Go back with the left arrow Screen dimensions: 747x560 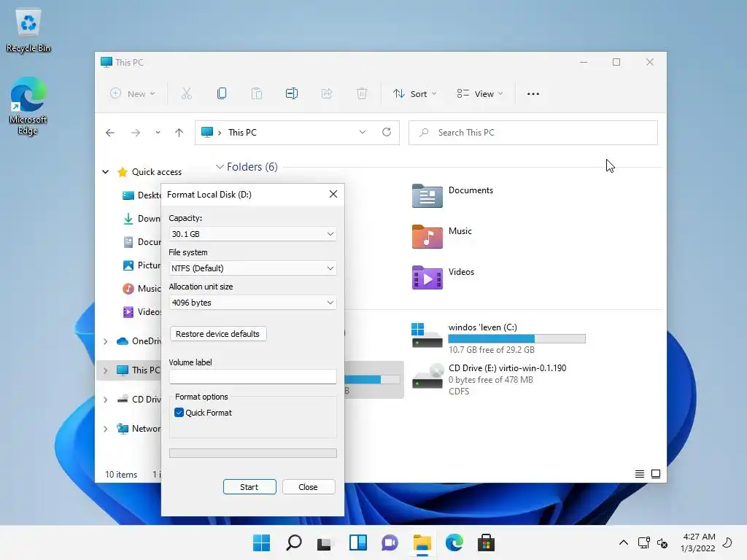(110, 133)
